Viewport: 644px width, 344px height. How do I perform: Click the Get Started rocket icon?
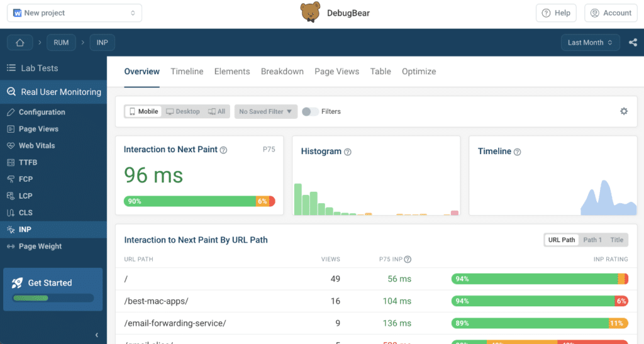(x=17, y=282)
